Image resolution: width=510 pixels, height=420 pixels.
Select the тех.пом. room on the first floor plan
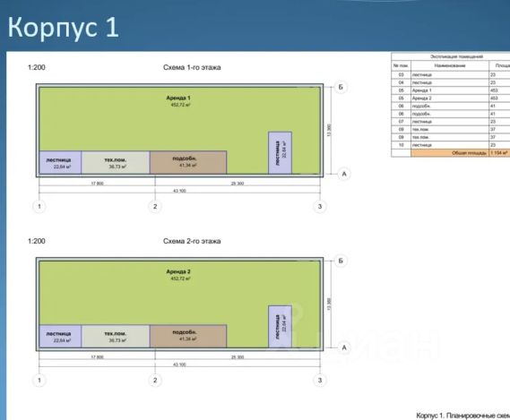pos(116,163)
